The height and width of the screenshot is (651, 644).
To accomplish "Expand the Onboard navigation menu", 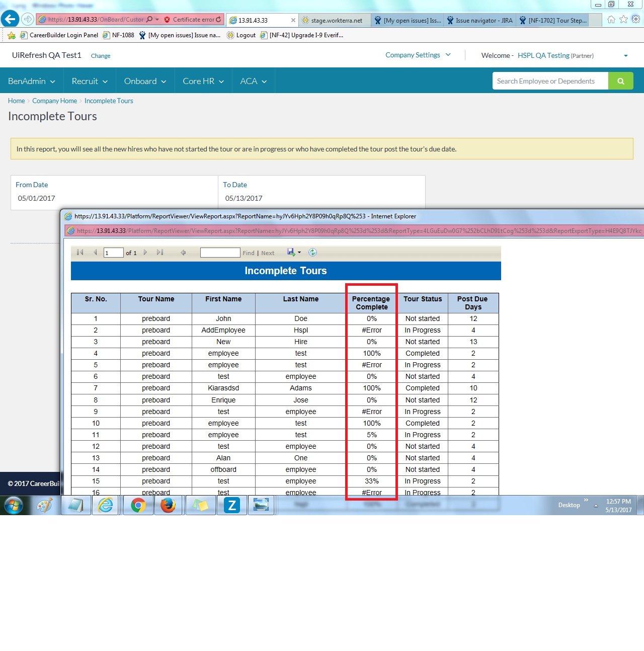I will point(145,82).
